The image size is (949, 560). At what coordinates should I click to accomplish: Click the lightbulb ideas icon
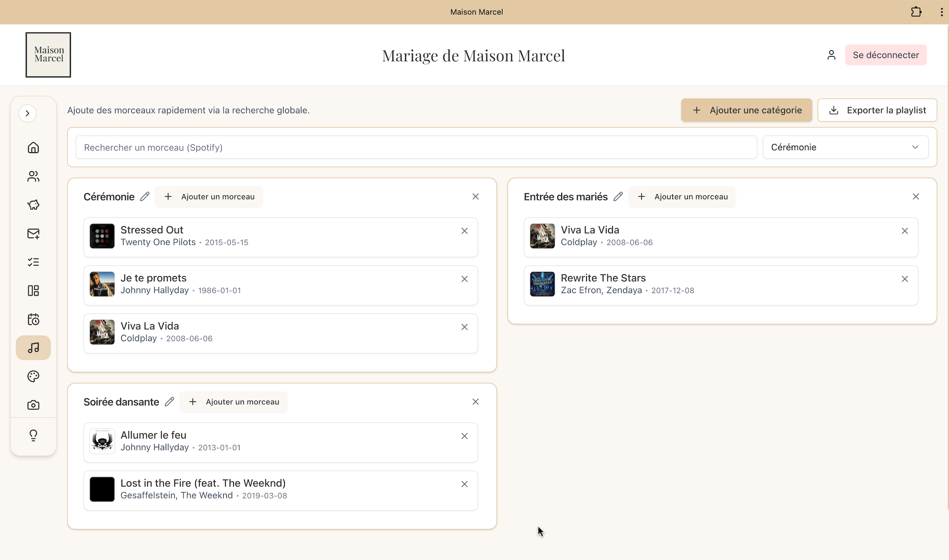[x=33, y=435]
